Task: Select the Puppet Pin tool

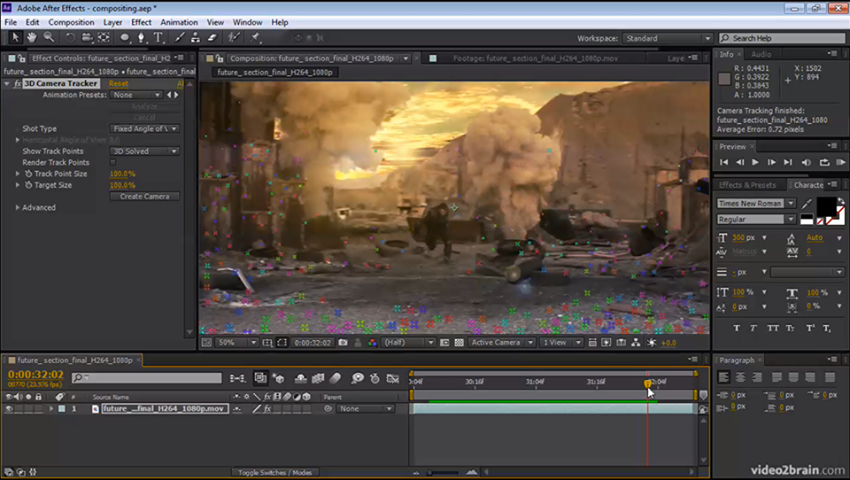Action: (255, 37)
